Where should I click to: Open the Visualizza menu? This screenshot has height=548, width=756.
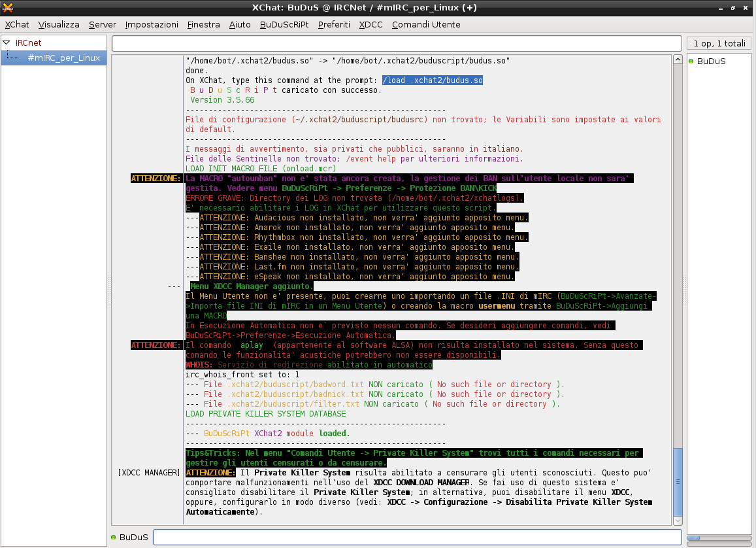pyautogui.click(x=59, y=24)
